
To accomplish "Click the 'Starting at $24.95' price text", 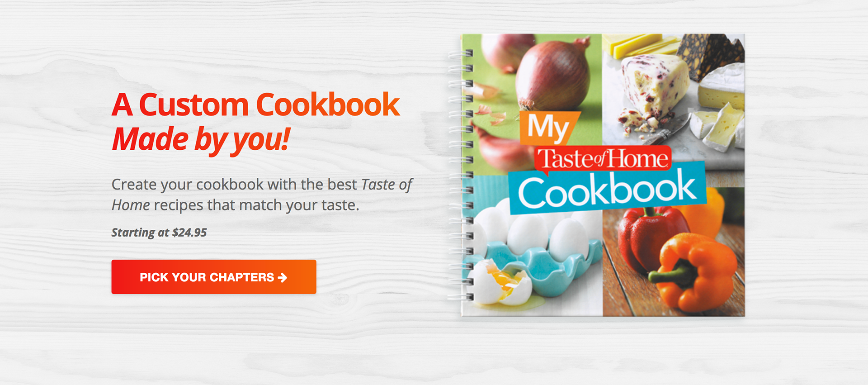I will [x=159, y=233].
